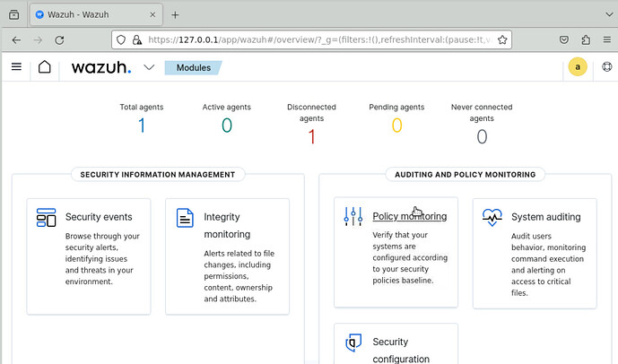Click the wazuh logo
Screen dimensions: 618x364
[x=101, y=67]
